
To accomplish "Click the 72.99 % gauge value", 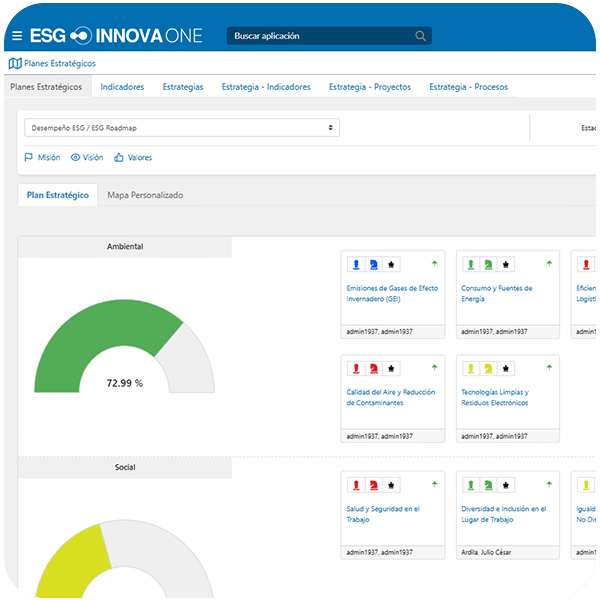I will pyautogui.click(x=124, y=383).
